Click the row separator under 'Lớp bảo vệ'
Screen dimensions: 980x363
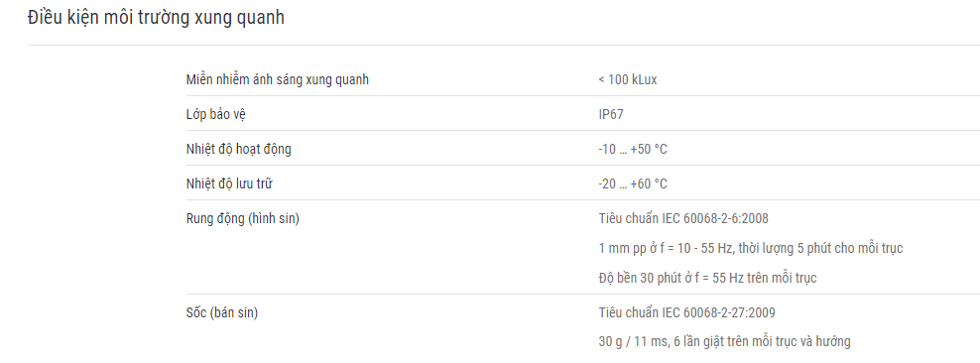click(583, 131)
